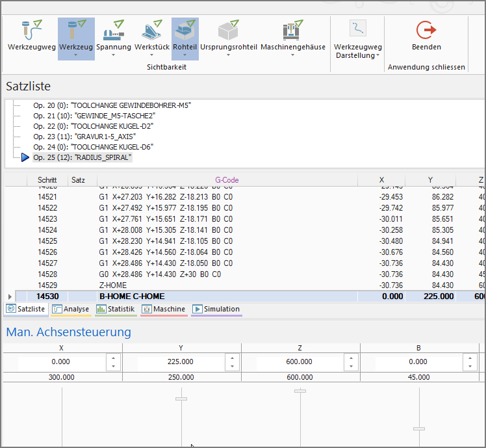Click the Y axis value field
Image resolution: width=486 pixels, height=448 pixels.
click(x=181, y=362)
